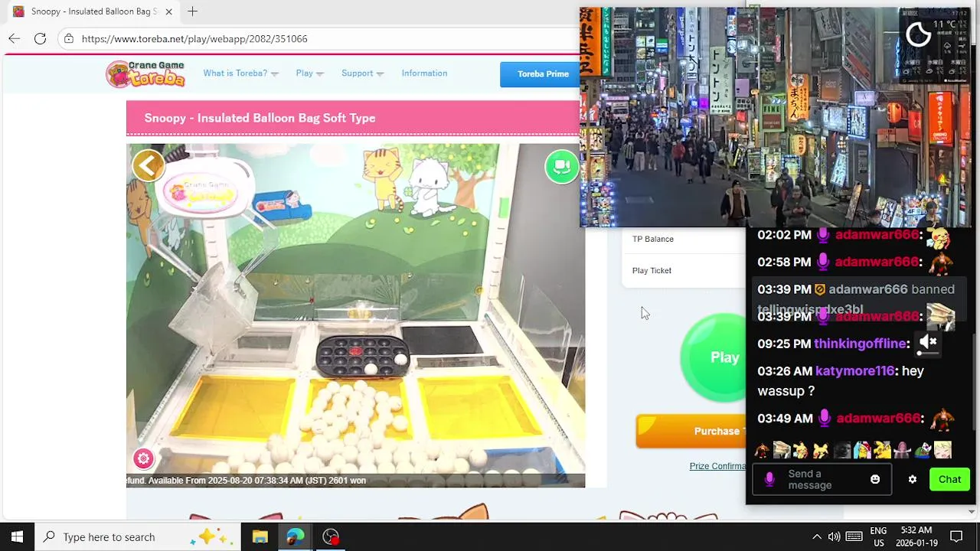Click the Snoopy Insulated Balloon Bag title
The image size is (980, 551).
260,118
